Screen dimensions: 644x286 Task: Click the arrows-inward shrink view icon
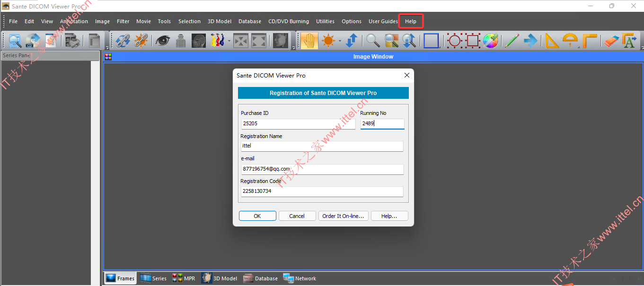[x=241, y=41]
